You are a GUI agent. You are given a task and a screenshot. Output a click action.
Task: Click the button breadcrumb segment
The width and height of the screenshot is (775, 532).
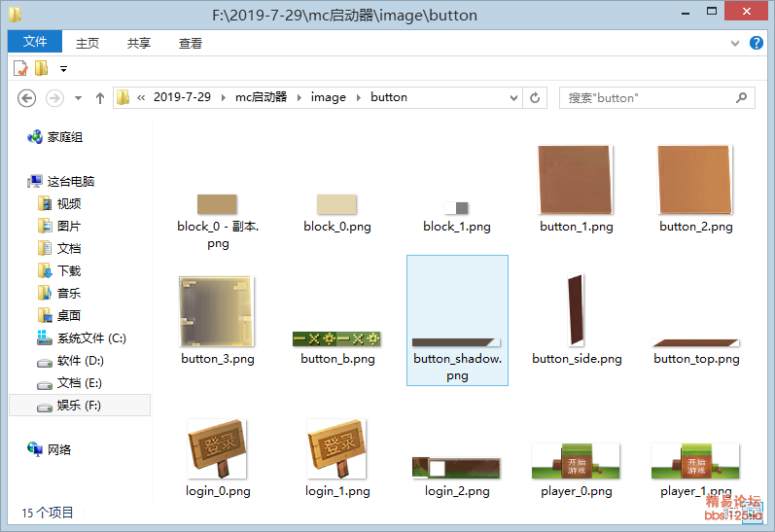[x=389, y=97]
